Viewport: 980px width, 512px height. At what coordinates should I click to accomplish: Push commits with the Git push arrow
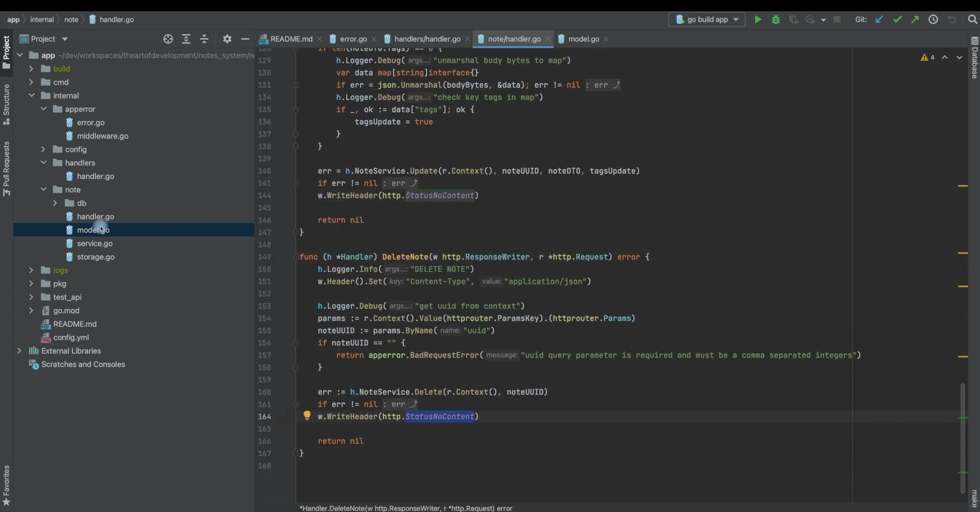point(915,19)
